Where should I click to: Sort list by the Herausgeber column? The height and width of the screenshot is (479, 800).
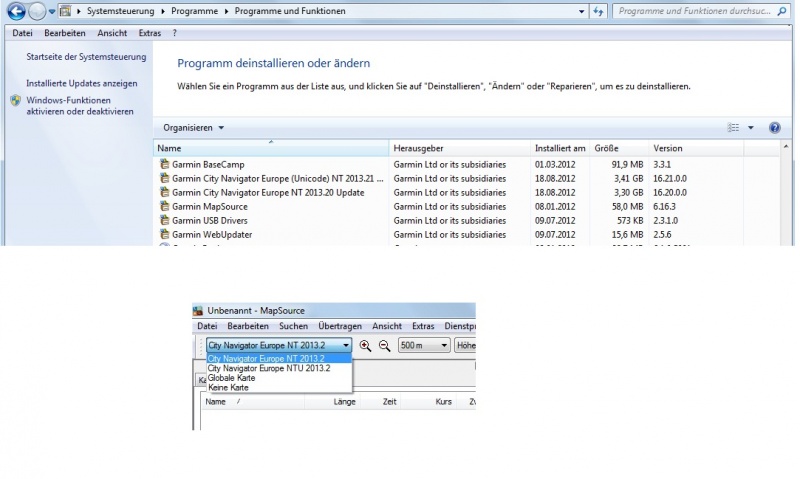[459, 148]
